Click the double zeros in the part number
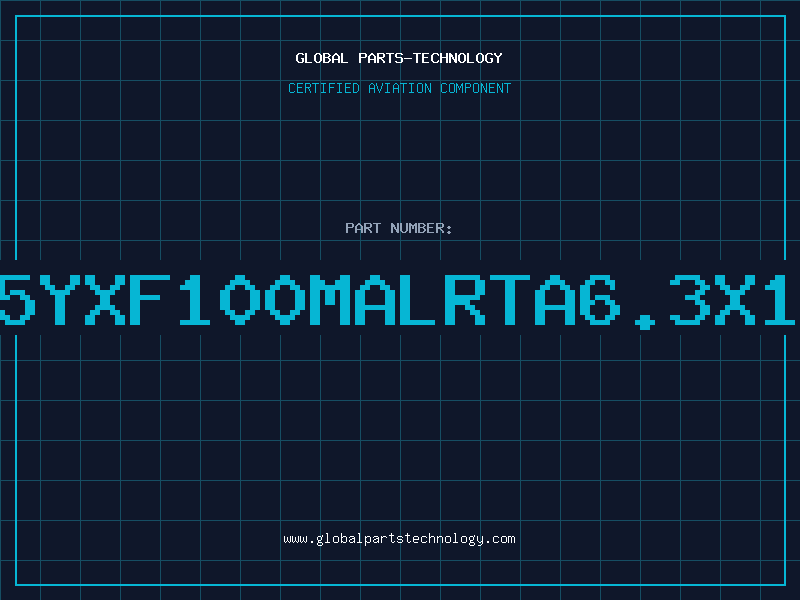This screenshot has width=800, height=600. point(263,299)
